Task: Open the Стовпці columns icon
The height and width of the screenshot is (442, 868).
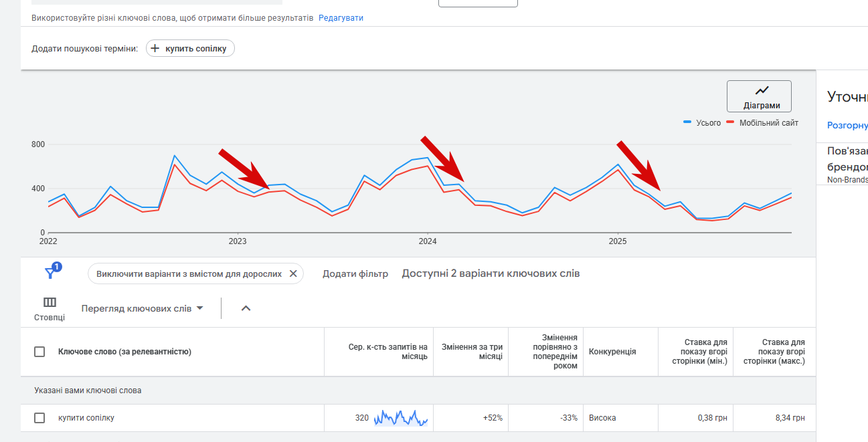Action: click(50, 302)
